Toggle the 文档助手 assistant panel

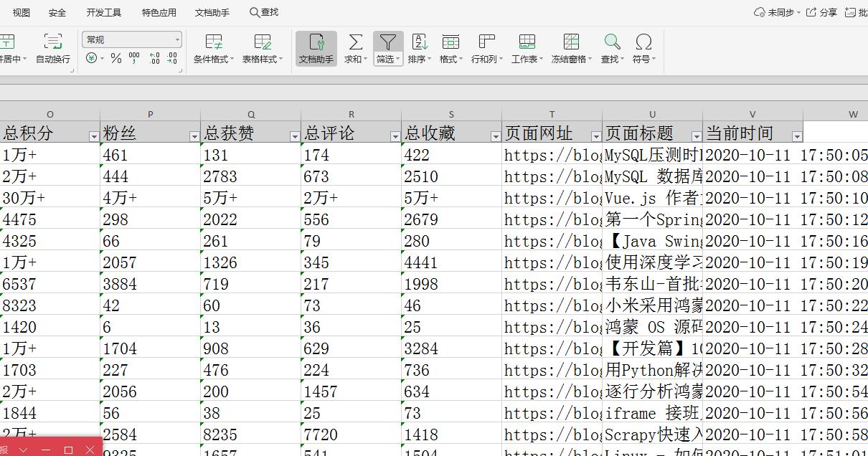(316, 49)
